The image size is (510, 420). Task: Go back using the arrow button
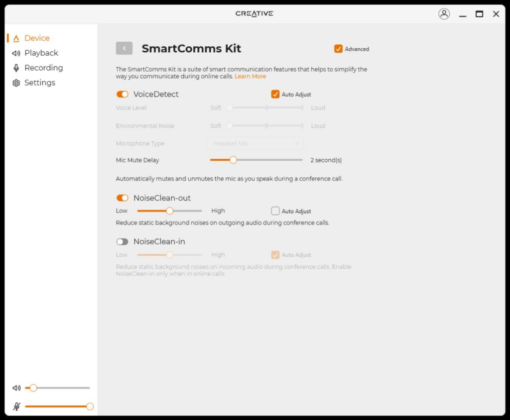pyautogui.click(x=124, y=48)
